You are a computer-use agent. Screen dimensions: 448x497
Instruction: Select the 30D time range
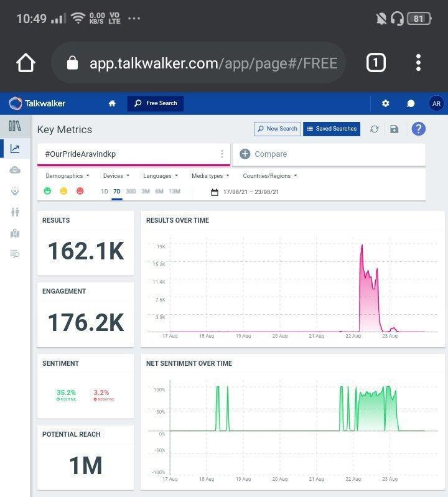coord(131,192)
